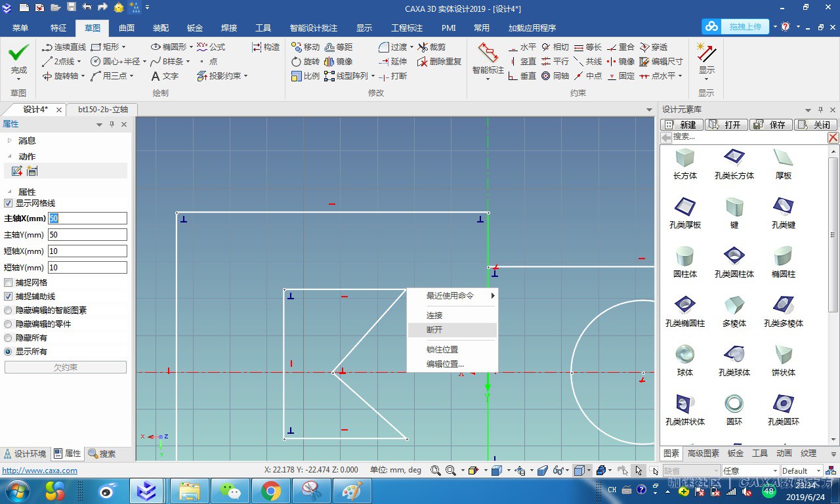840x504 pixels.
Task: Select the 旋转 rotate tool in 修改
Action: coord(305,62)
